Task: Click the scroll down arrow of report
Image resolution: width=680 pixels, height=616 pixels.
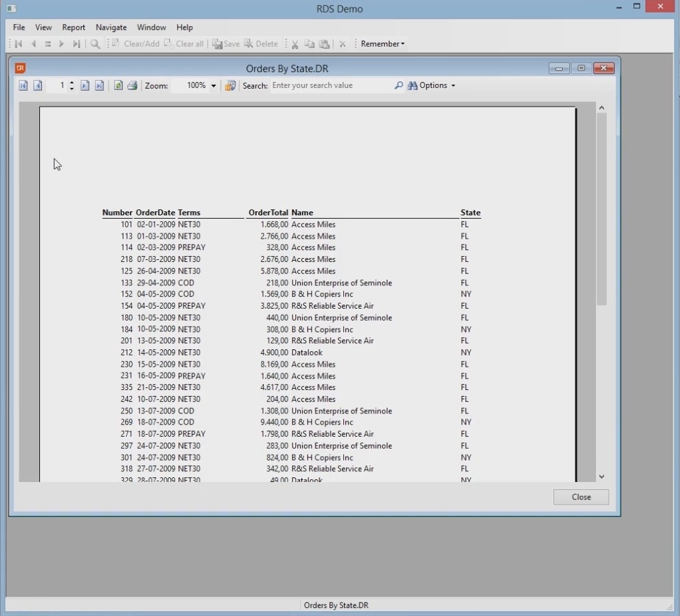Action: (601, 477)
